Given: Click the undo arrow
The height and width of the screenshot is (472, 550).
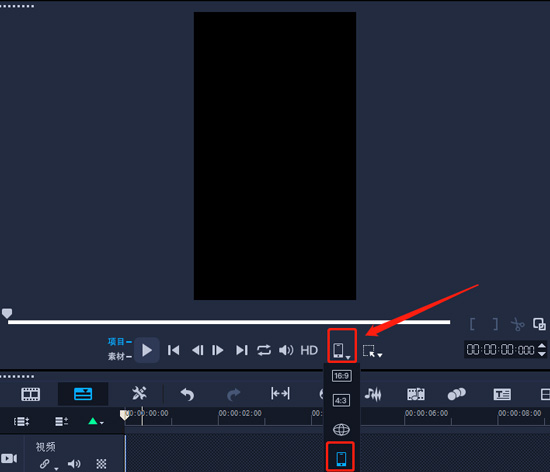Looking at the screenshot, I should pyautogui.click(x=187, y=395).
